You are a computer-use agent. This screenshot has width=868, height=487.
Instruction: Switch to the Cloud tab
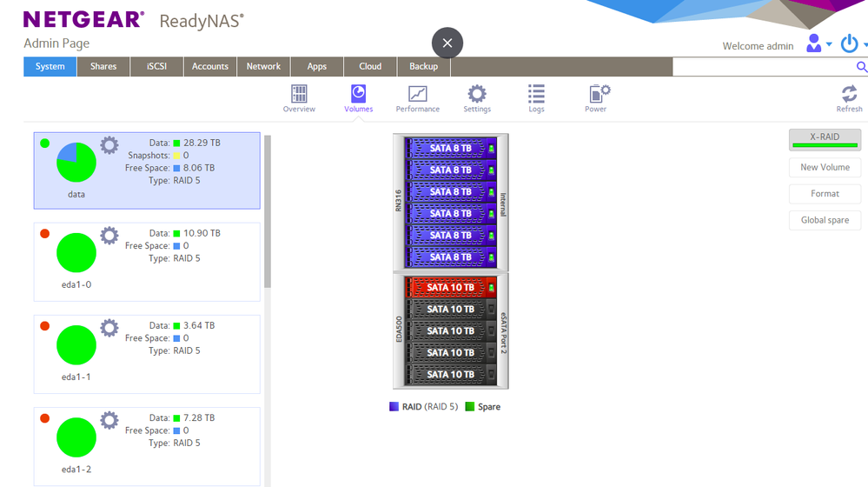[x=370, y=66]
